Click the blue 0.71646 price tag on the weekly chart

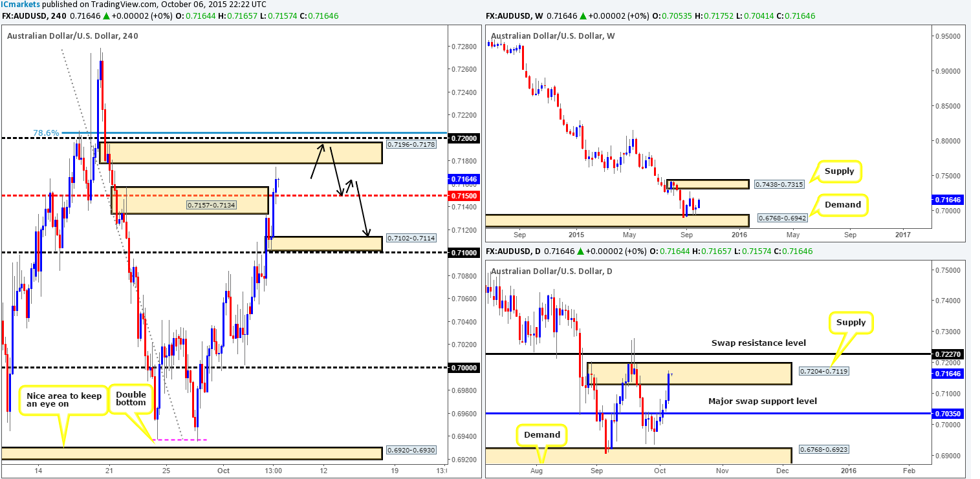tap(948, 200)
